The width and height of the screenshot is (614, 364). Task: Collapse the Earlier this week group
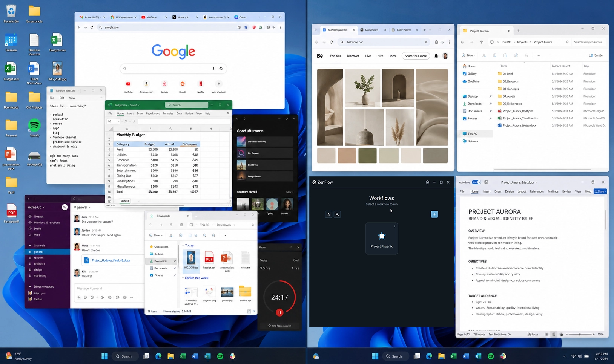(183, 278)
